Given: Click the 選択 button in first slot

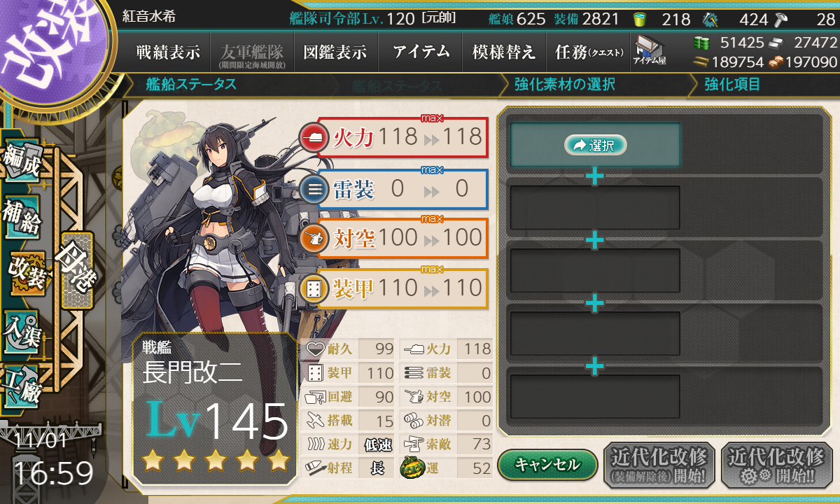Looking at the screenshot, I should (x=595, y=146).
